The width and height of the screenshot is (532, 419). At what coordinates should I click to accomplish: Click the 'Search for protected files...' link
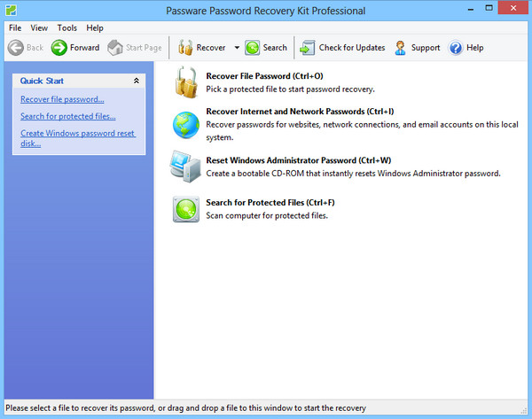[x=67, y=116]
